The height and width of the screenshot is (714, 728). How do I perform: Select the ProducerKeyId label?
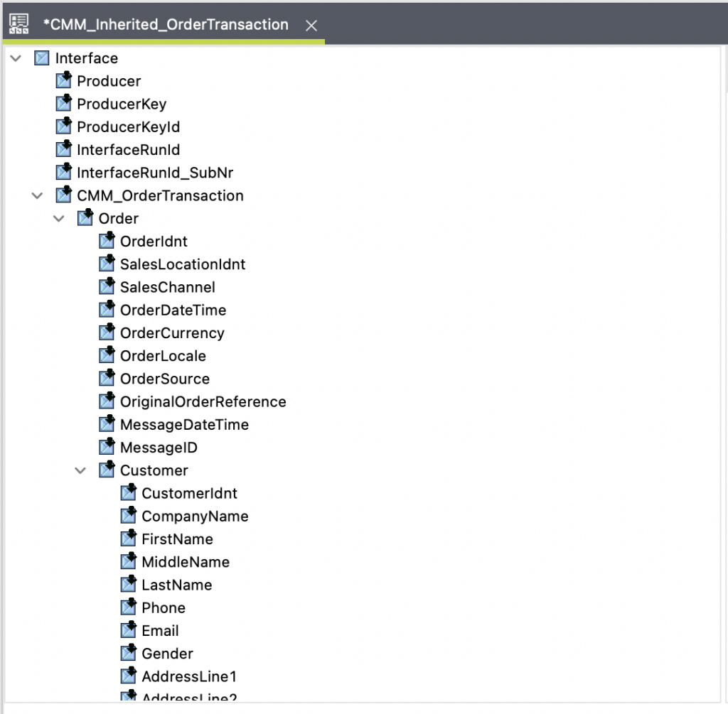click(128, 126)
